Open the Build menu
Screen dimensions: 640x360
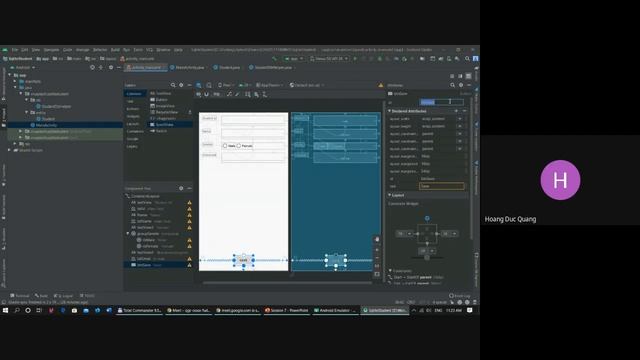tap(115, 50)
